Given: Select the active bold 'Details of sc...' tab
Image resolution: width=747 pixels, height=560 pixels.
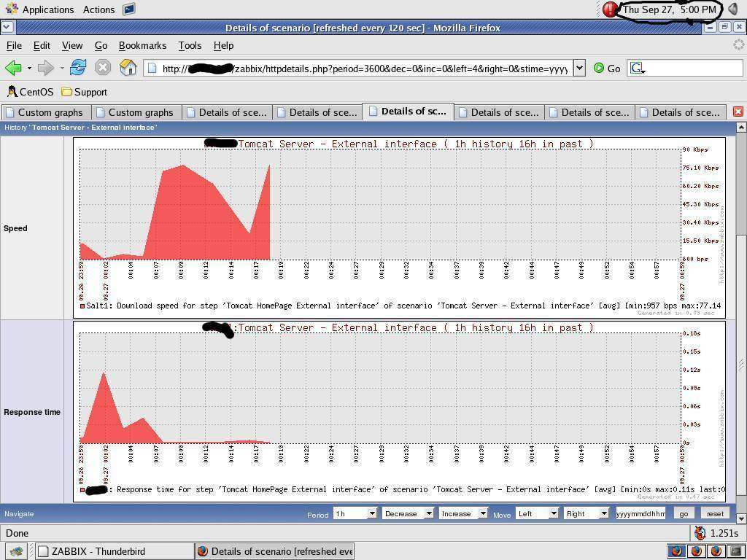Looking at the screenshot, I should pyautogui.click(x=409, y=112).
